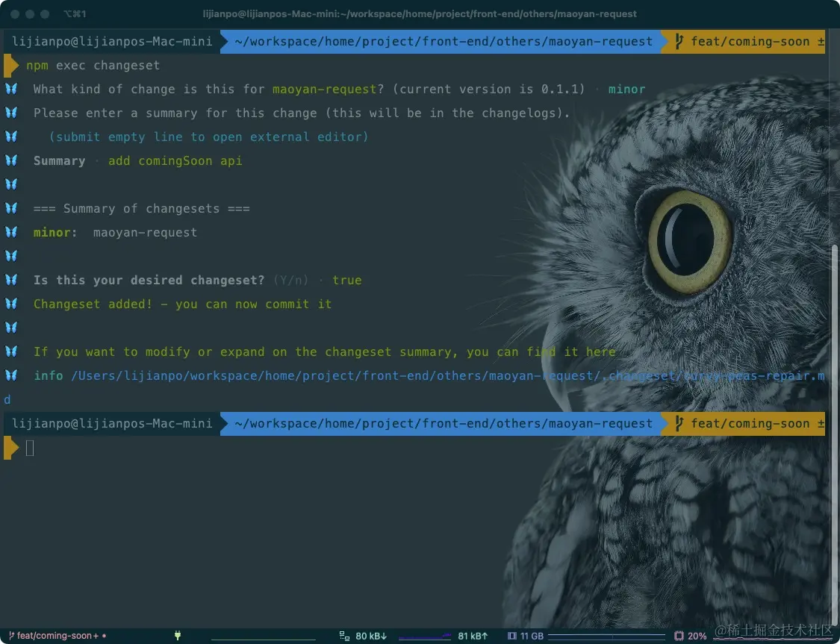Click the first prompt's feat/coming-soon branch segment
840x644 pixels.
tap(750, 41)
